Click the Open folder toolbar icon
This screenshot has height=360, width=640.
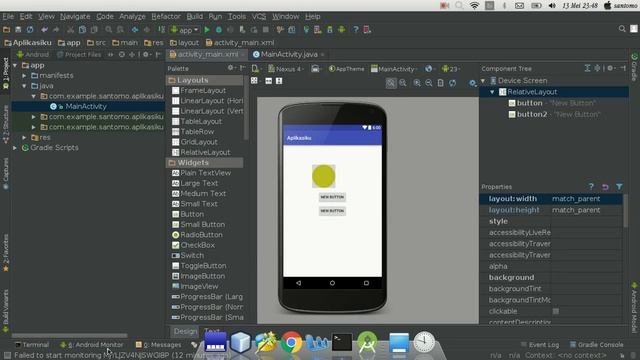[x=7, y=29]
